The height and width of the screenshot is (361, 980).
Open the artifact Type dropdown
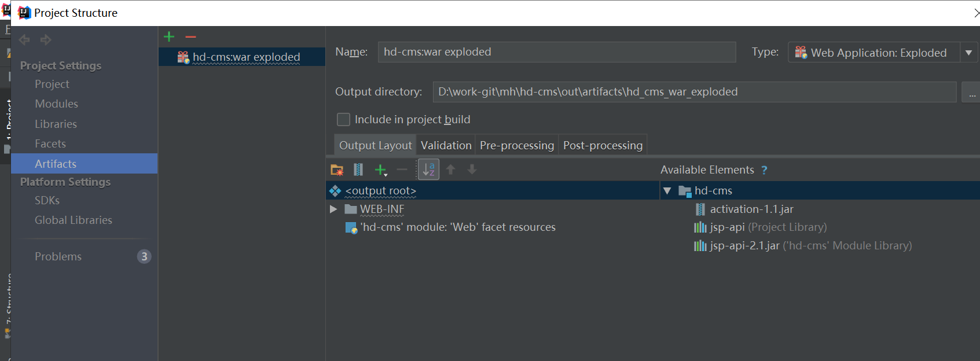point(968,53)
